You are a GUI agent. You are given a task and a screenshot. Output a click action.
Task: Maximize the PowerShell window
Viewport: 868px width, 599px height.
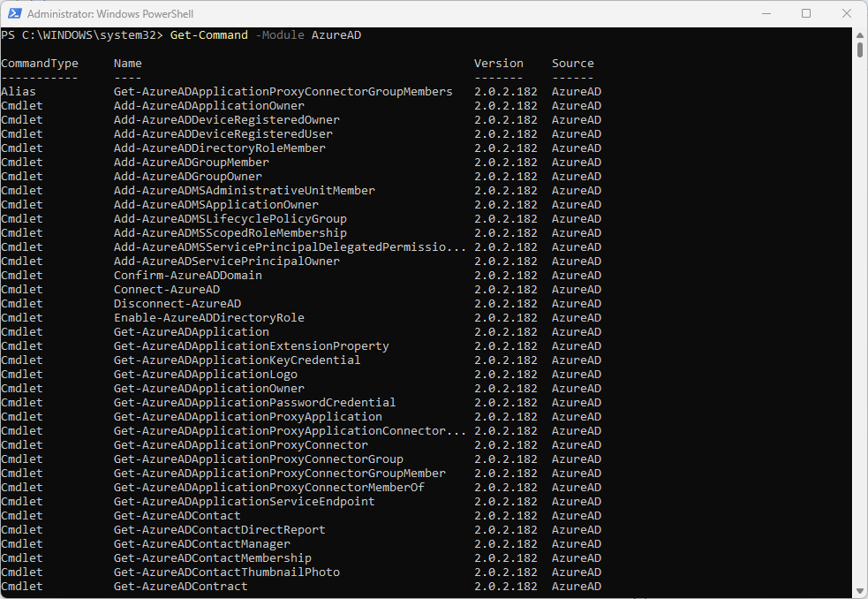point(806,13)
